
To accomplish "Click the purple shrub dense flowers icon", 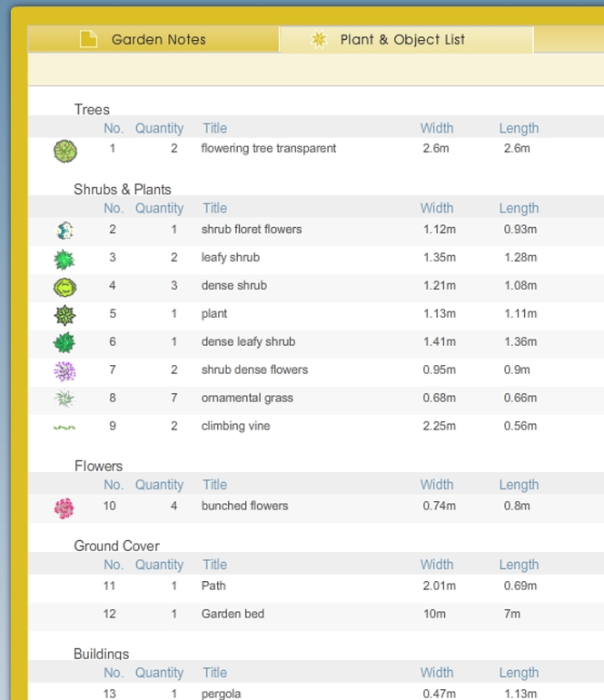I will [64, 370].
